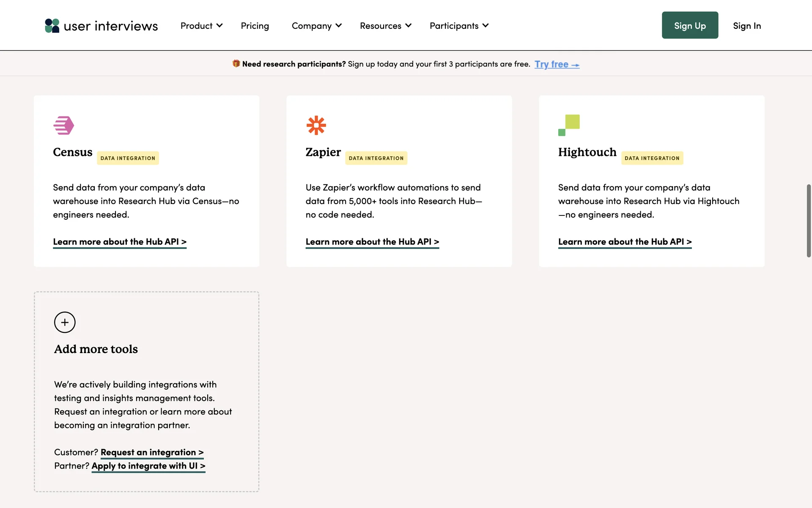
Task: Click the Census logo icon
Action: tap(64, 125)
